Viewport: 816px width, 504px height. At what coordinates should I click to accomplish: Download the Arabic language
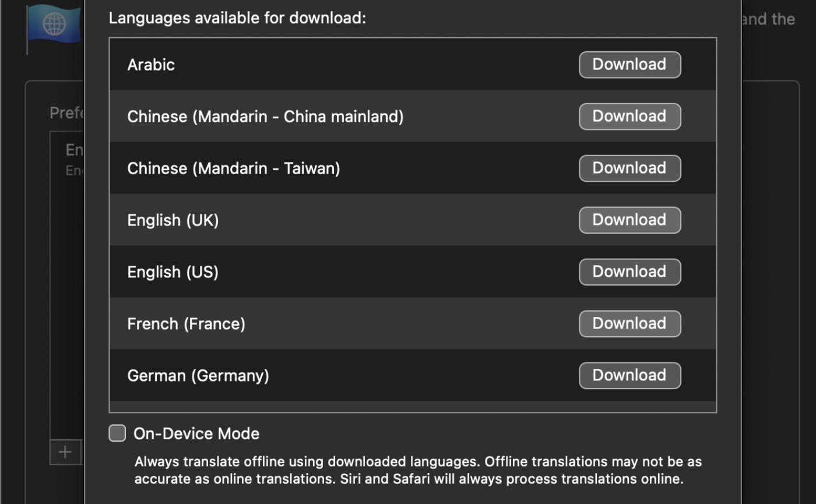(x=629, y=65)
